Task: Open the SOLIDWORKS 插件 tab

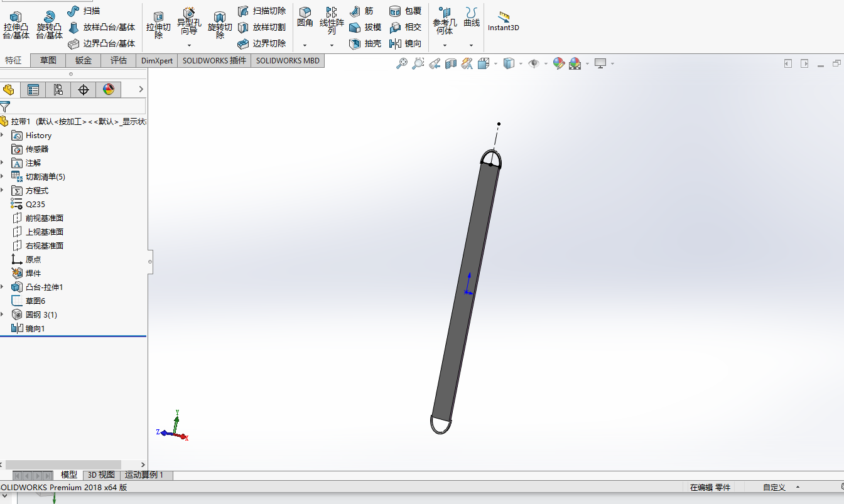Action: (214, 60)
